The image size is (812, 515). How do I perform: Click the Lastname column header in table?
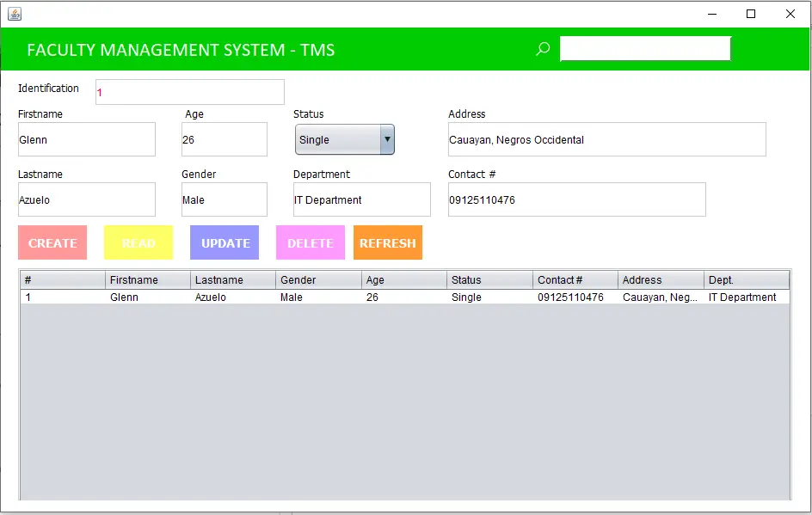[233, 280]
